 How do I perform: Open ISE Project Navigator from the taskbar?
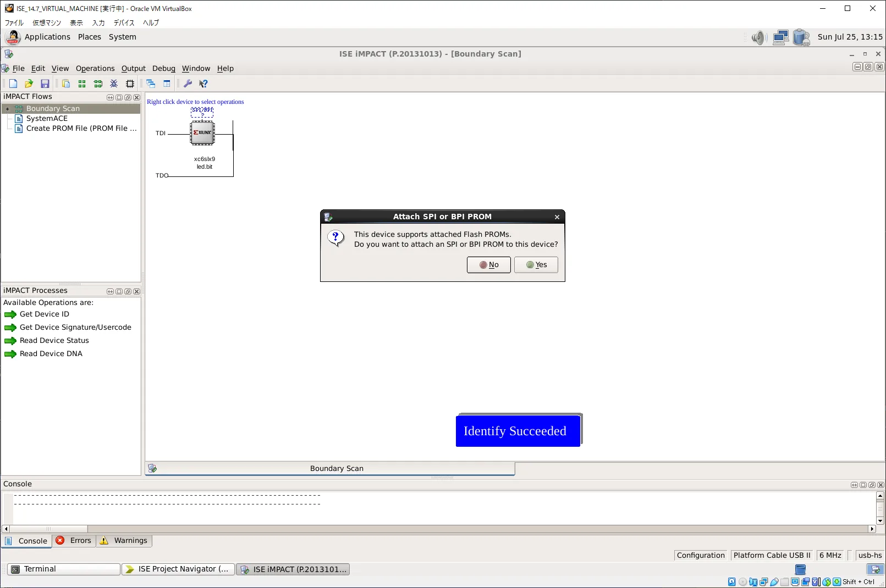[x=178, y=569]
